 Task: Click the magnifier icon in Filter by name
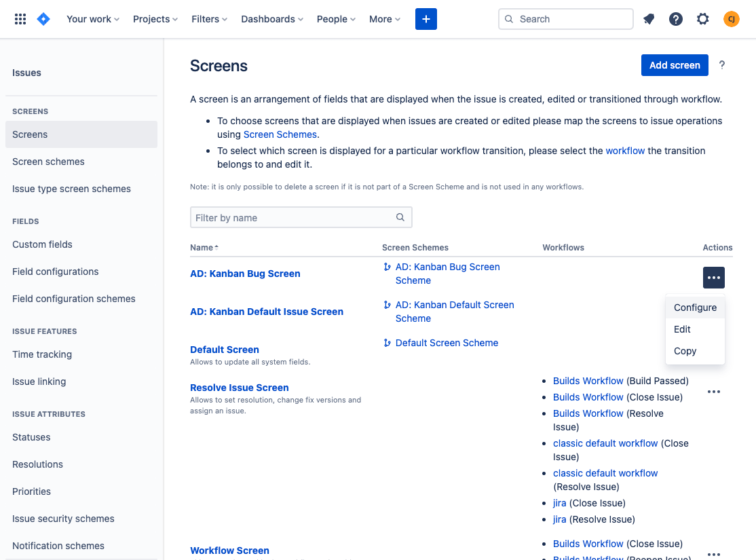pos(400,217)
